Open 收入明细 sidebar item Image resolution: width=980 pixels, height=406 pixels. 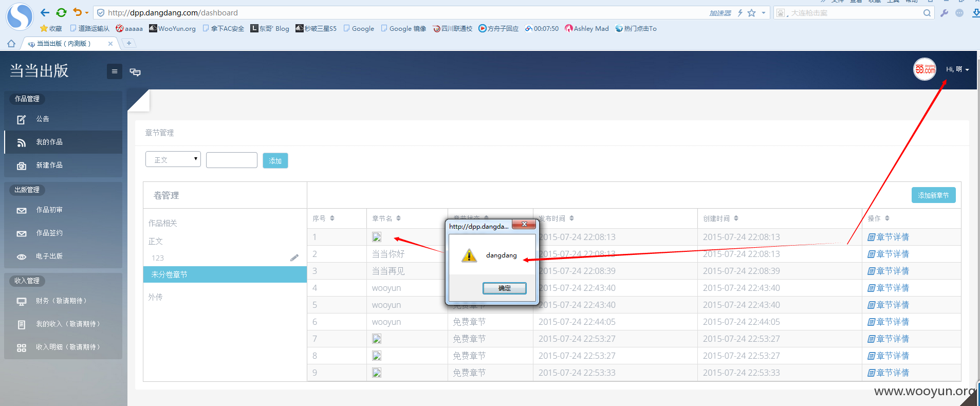63,347
